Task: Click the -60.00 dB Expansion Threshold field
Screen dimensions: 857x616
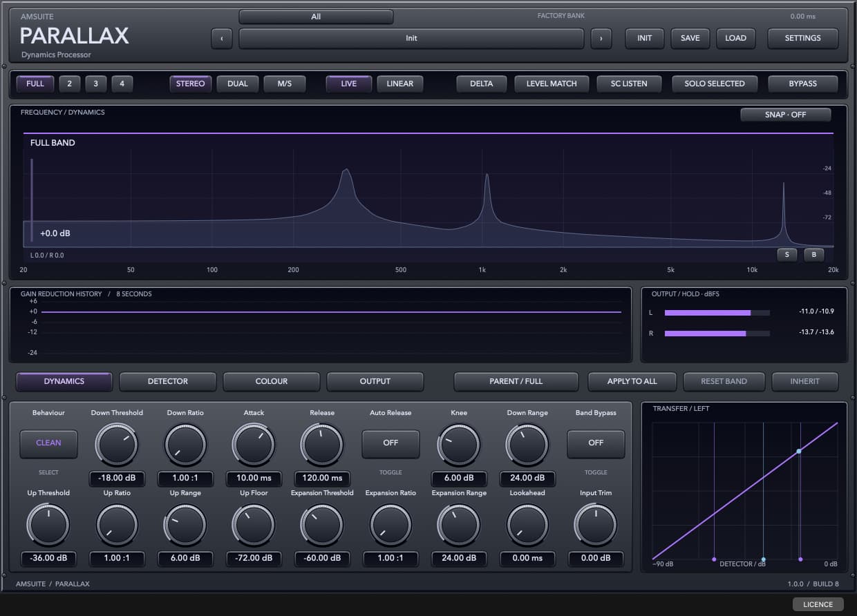Action: 322,558
